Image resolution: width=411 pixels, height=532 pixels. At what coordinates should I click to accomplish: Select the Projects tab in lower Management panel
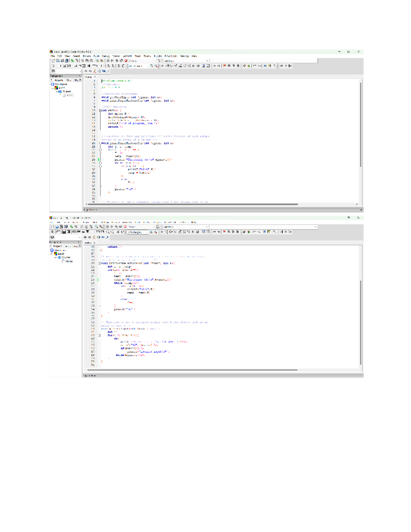point(58,246)
